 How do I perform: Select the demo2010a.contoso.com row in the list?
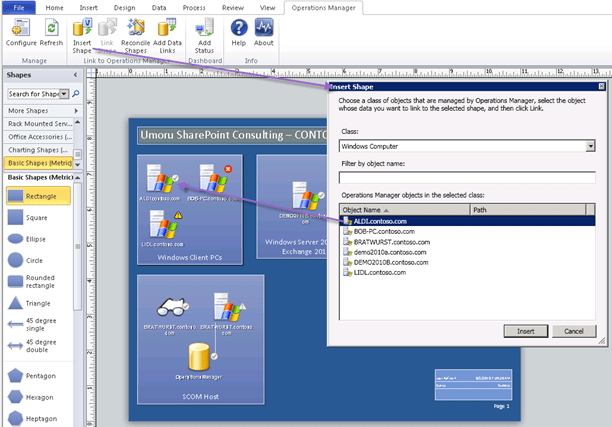tap(467, 252)
